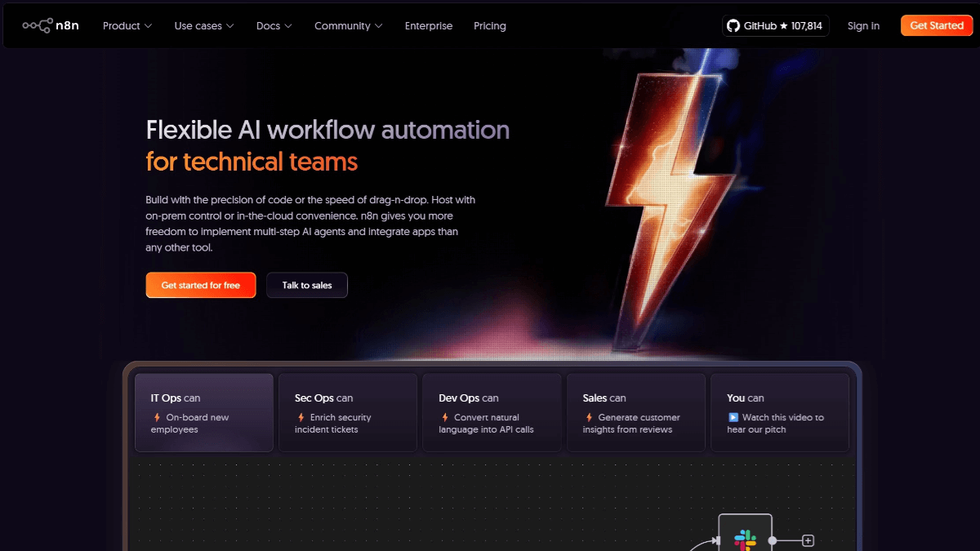Open the You can video tab
Viewport: 980px width, 551px height.
[780, 412]
